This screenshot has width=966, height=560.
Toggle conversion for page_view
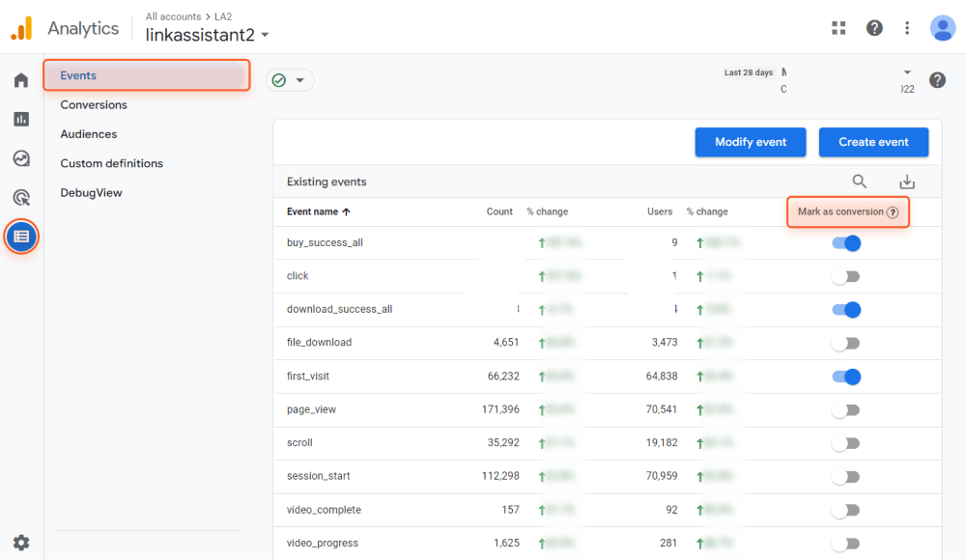tap(846, 409)
